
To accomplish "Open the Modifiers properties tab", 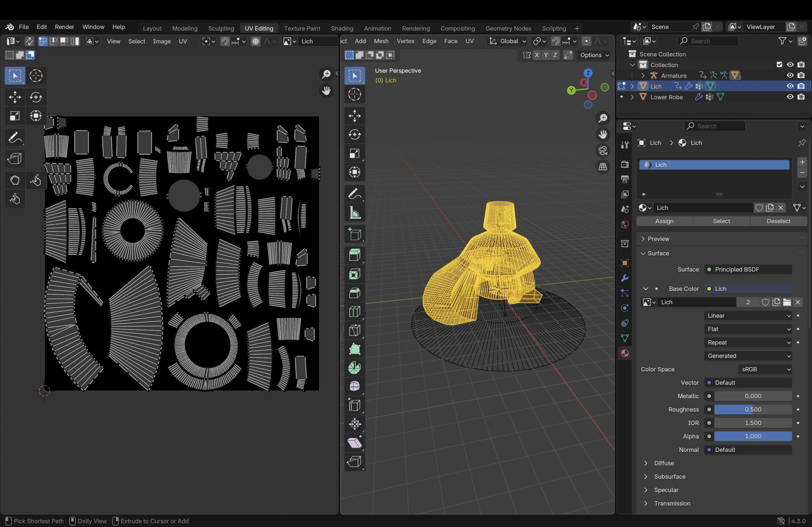I will tap(625, 278).
